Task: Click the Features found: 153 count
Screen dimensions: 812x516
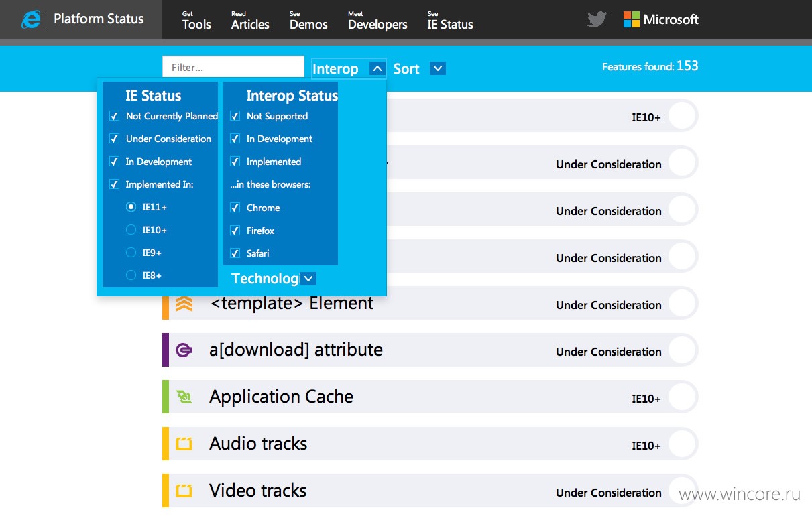Action: click(650, 66)
